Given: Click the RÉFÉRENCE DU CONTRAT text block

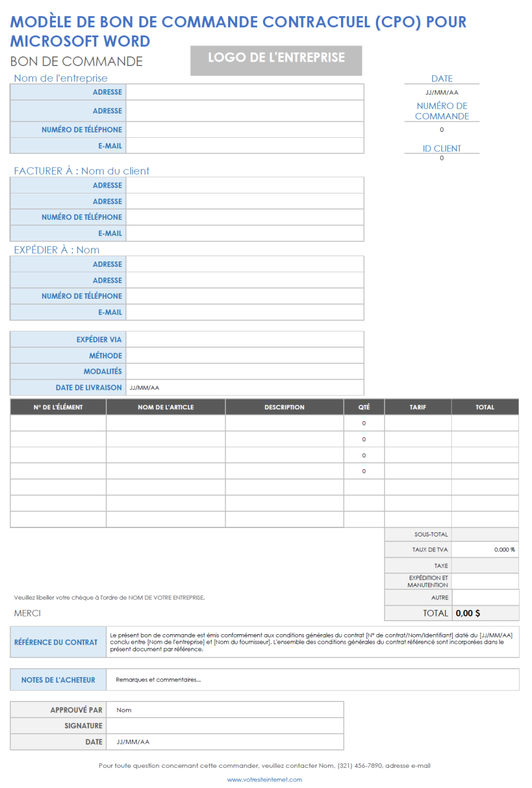Looking at the screenshot, I should tap(312, 642).
